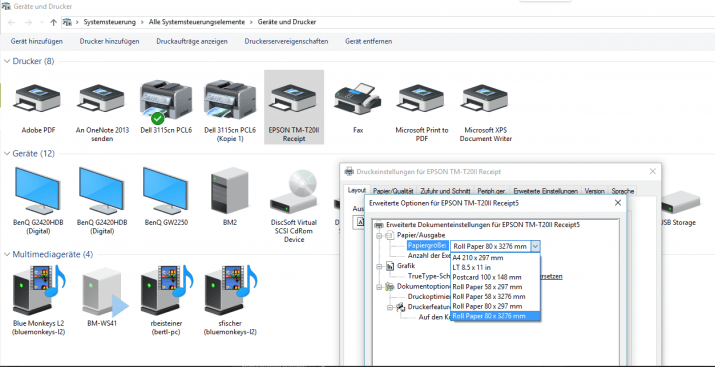Image resolution: width=715 pixels, height=367 pixels.
Task: Choose LT 8.5 x 11 in paper size
Action: coord(495,267)
